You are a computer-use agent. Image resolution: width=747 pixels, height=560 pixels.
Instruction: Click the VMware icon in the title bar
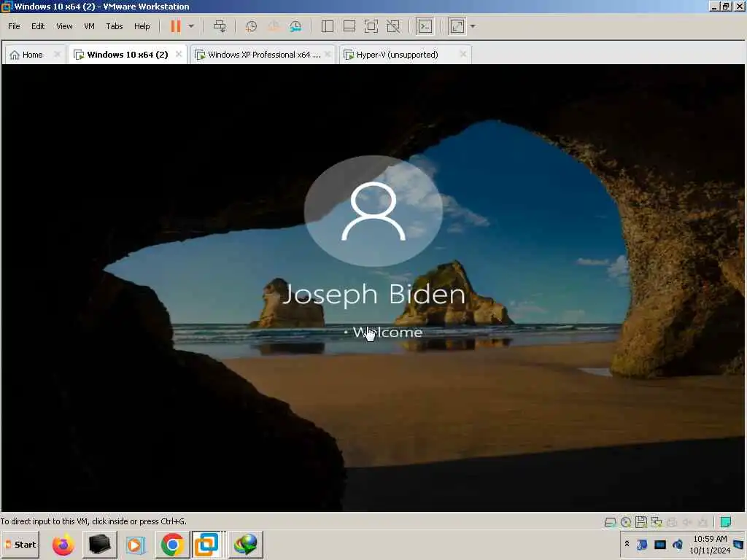[7, 6]
